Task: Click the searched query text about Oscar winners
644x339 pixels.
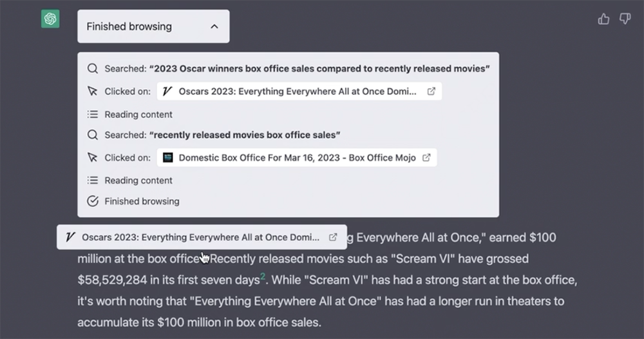Action: pos(319,68)
